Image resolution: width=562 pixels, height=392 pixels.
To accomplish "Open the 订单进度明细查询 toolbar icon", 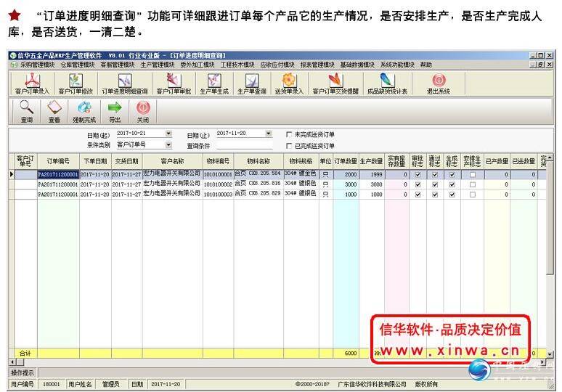I will (125, 83).
